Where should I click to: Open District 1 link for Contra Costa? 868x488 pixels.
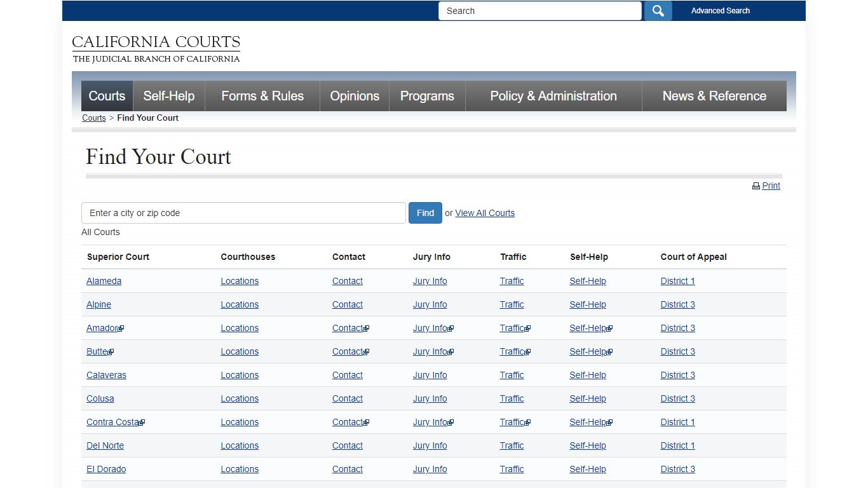point(678,422)
